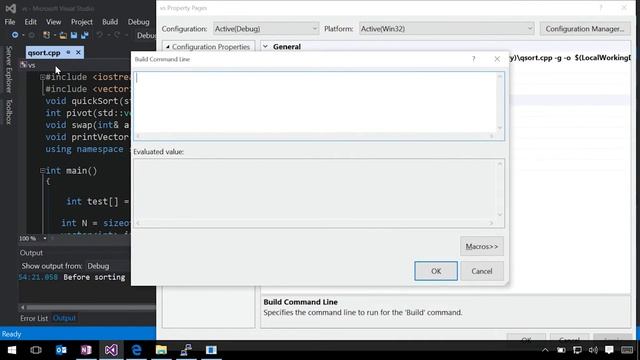Collapse the #include region in editor
The width and height of the screenshot is (640, 360).
pos(42,77)
